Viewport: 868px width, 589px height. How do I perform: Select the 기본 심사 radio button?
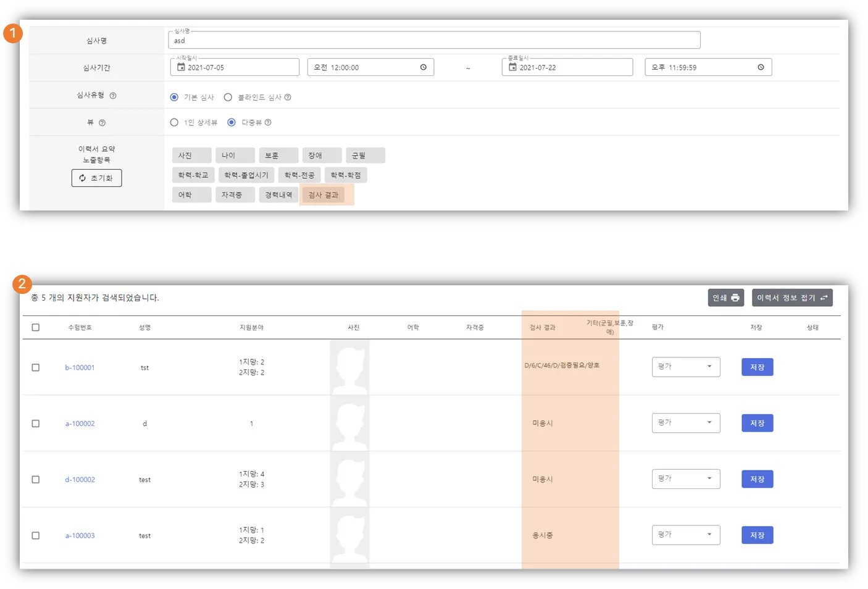click(x=174, y=97)
